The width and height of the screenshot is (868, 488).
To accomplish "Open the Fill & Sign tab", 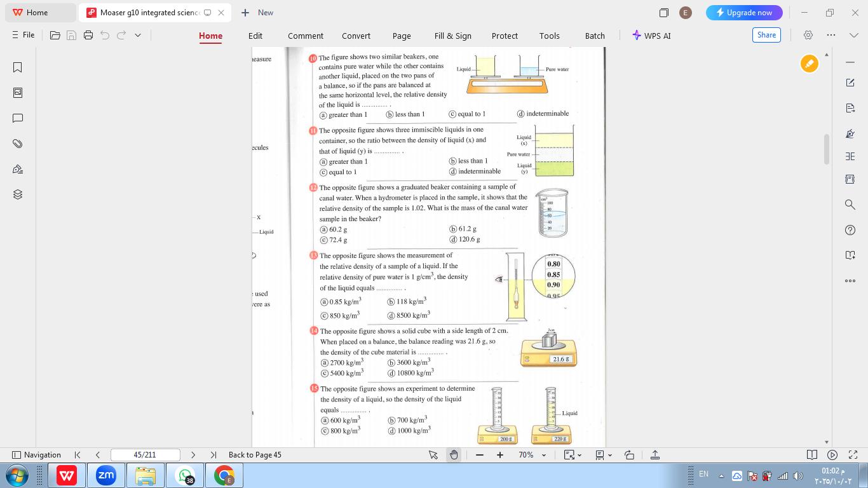I will [x=453, y=36].
